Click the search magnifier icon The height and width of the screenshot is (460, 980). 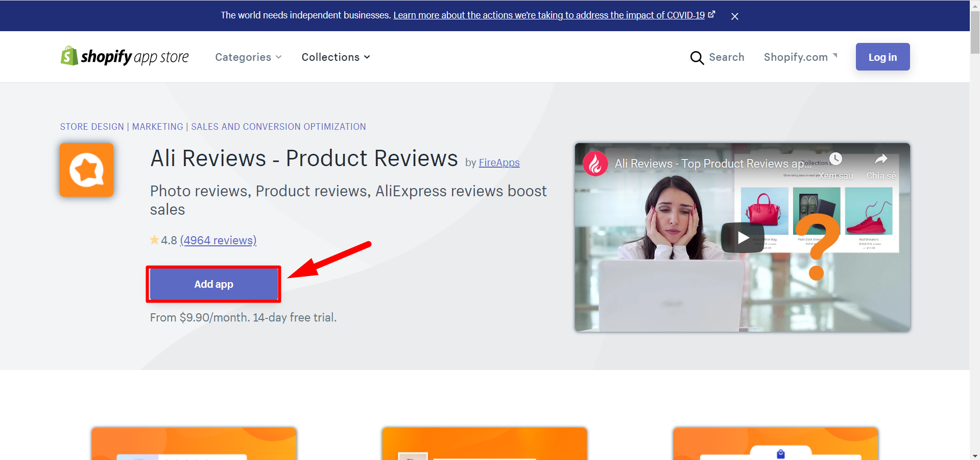[x=697, y=57]
